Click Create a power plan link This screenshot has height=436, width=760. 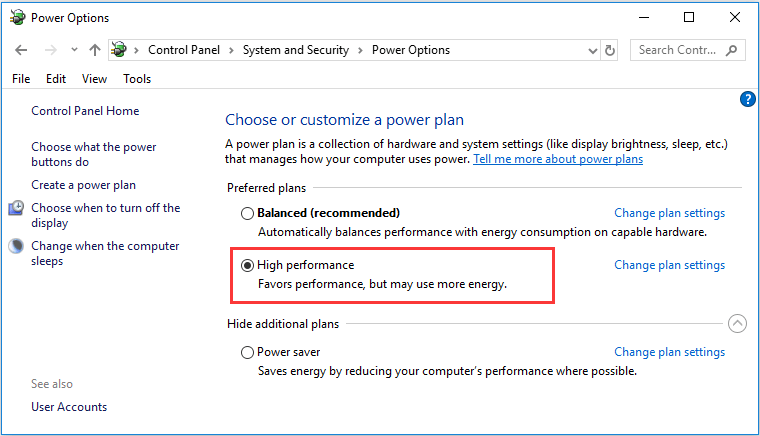click(83, 185)
